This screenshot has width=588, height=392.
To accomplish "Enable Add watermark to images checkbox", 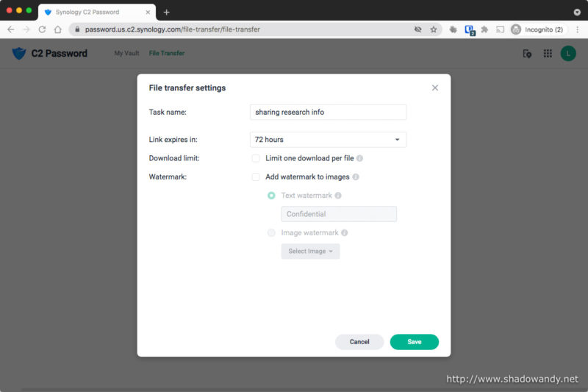I will [256, 177].
